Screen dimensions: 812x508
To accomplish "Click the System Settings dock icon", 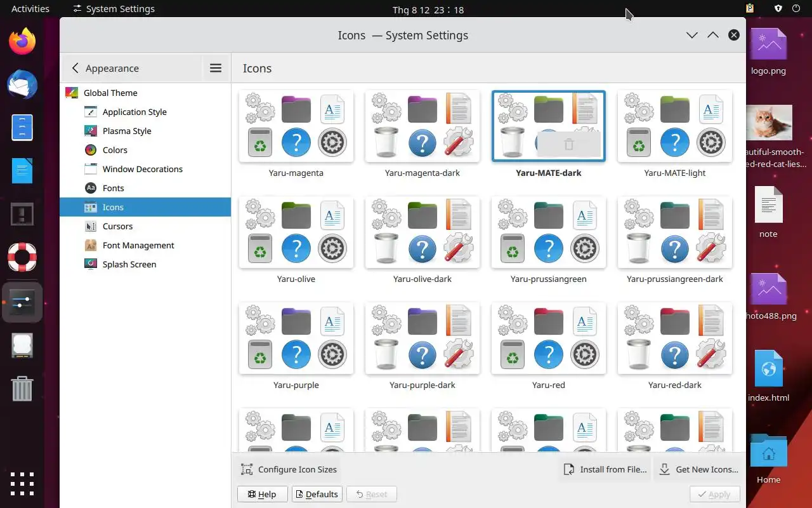I will (x=22, y=302).
